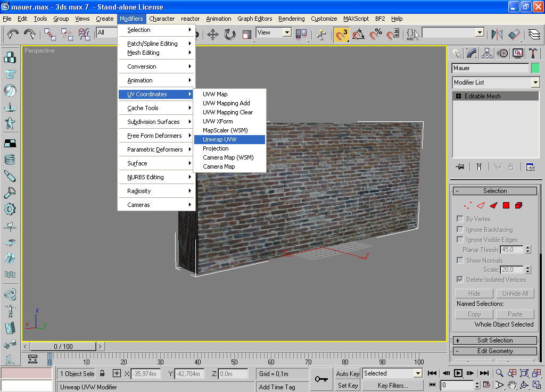
Task: Expand the Editable Mesh stack entry
Action: coord(458,96)
